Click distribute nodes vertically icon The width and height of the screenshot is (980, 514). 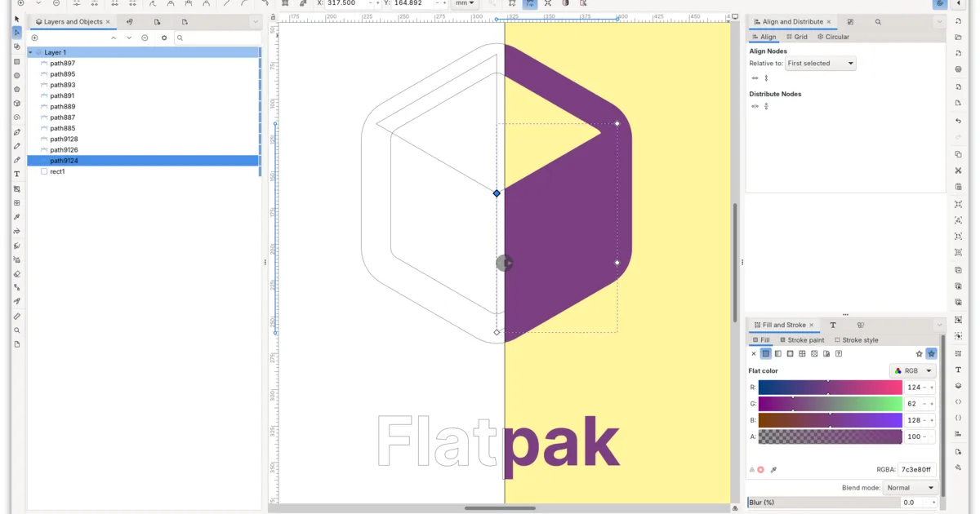pos(766,106)
